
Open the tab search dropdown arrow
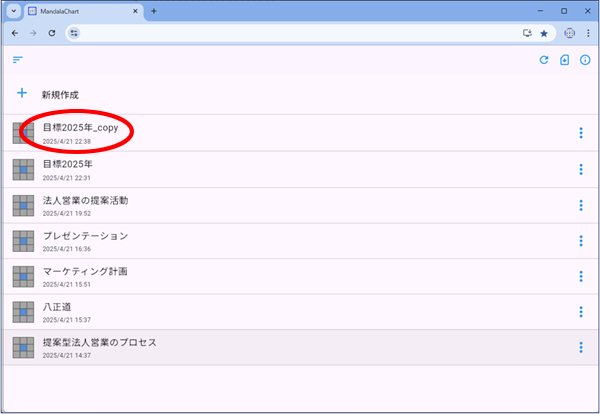tap(14, 11)
